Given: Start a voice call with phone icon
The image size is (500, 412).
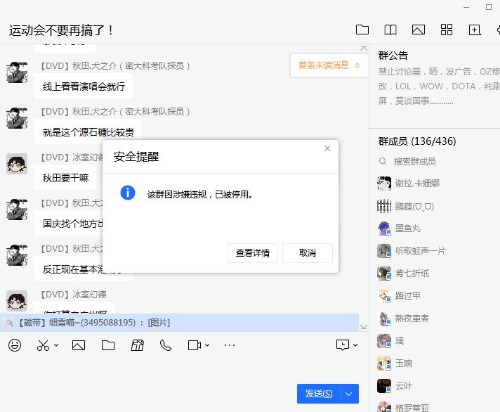Looking at the screenshot, I should pyautogui.click(x=165, y=345).
